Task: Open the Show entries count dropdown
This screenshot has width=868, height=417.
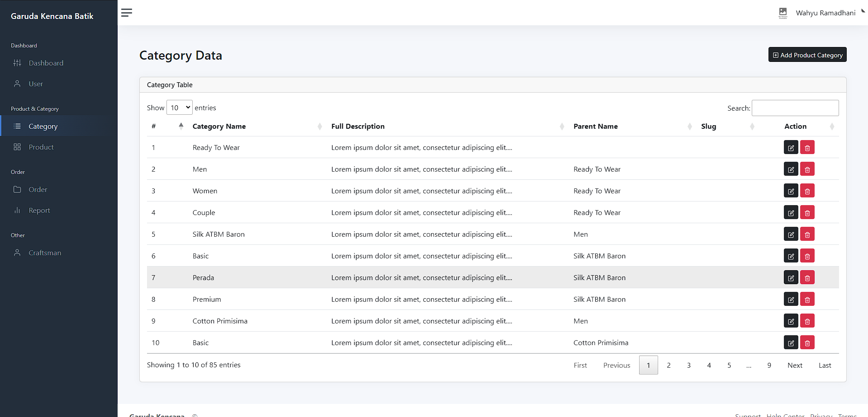Action: click(180, 108)
